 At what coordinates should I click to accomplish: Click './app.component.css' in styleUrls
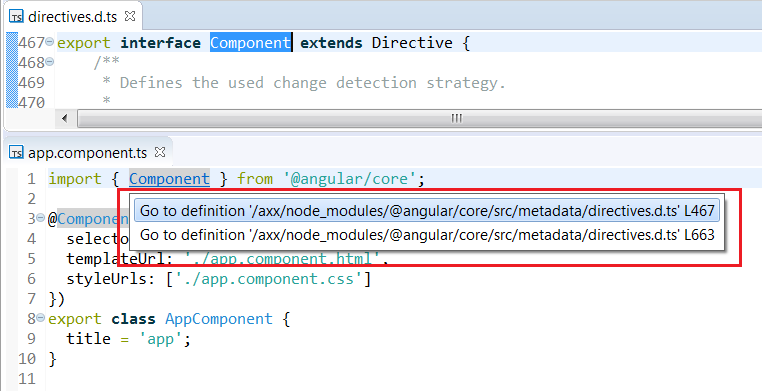point(269,279)
